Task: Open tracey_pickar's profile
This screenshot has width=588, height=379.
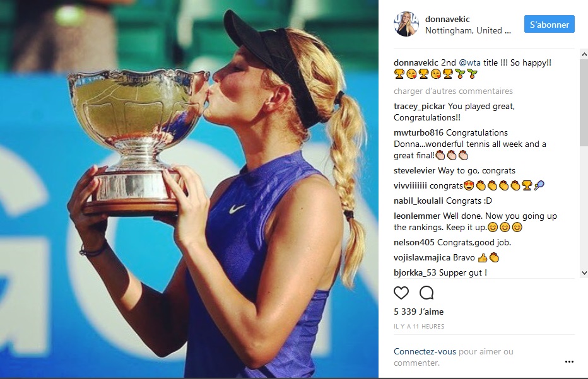Action: pos(420,107)
